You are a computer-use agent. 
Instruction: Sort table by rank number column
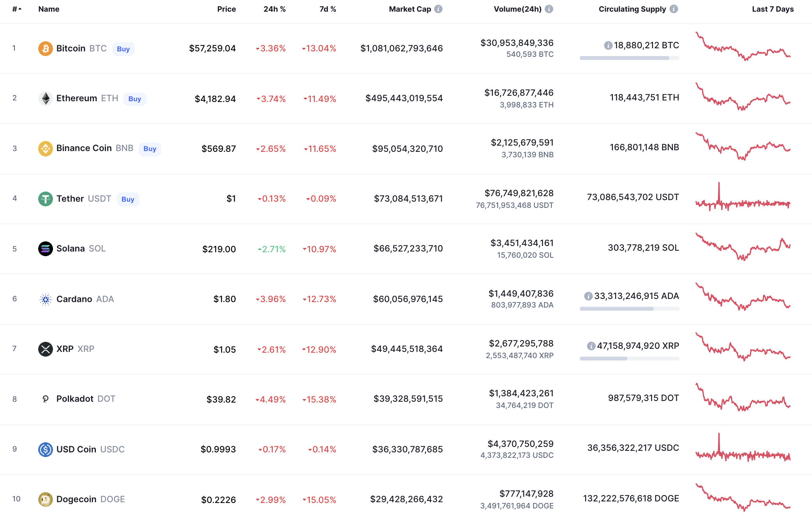[16, 9]
